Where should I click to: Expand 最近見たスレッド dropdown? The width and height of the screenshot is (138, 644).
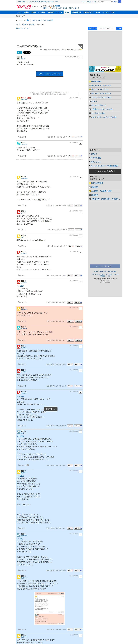point(23,29)
